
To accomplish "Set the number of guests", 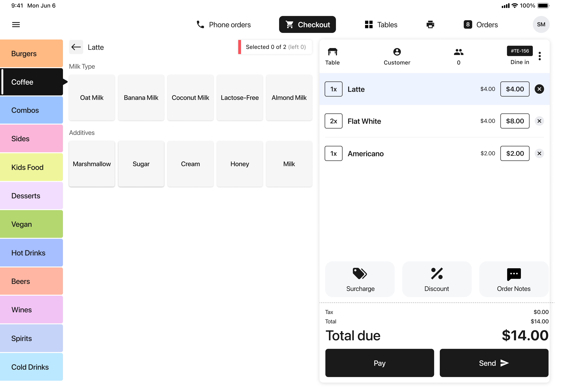I will (x=459, y=56).
